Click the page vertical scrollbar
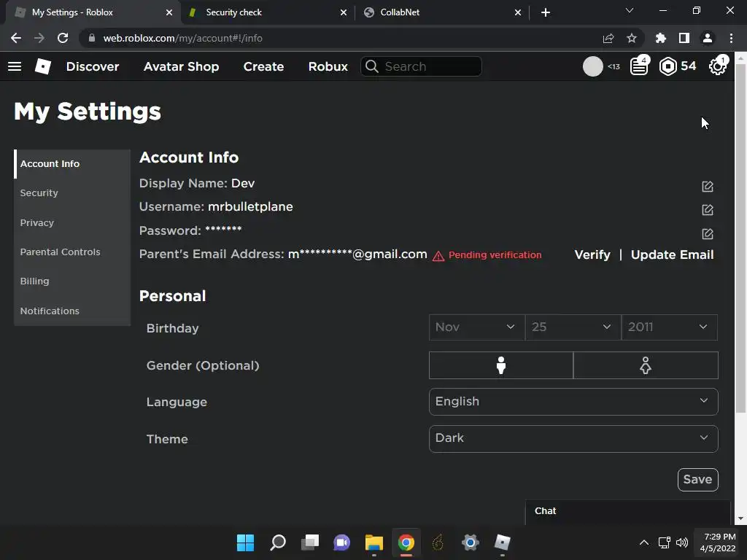 tap(740, 238)
